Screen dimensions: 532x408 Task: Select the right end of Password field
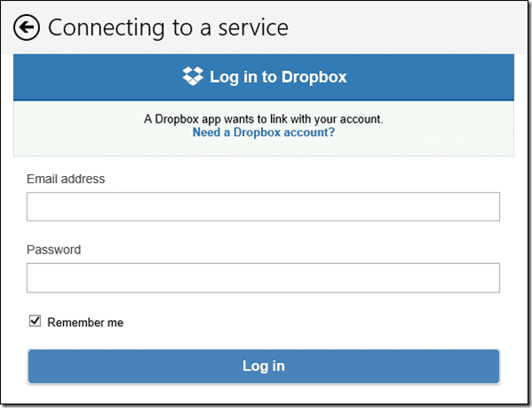pyautogui.click(x=494, y=277)
